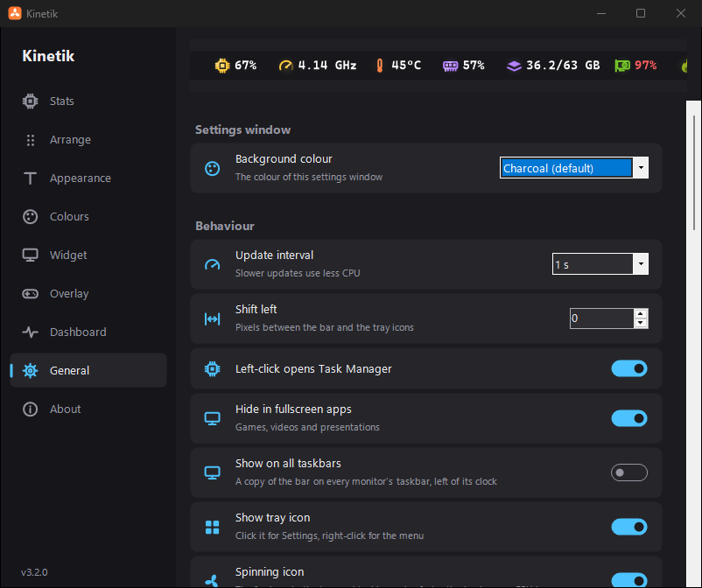Click the clock speed gauge icon in preview bar
702x588 pixels.
tap(285, 66)
